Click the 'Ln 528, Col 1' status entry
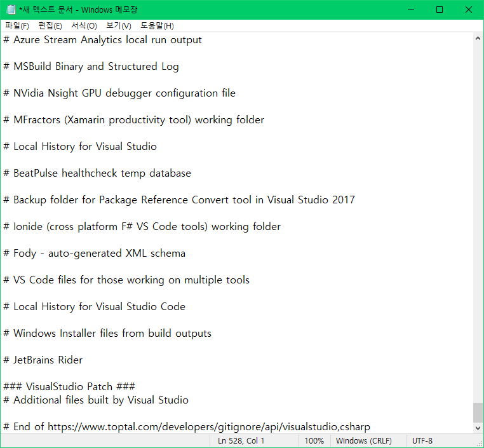This screenshot has width=484, height=448. [241, 441]
